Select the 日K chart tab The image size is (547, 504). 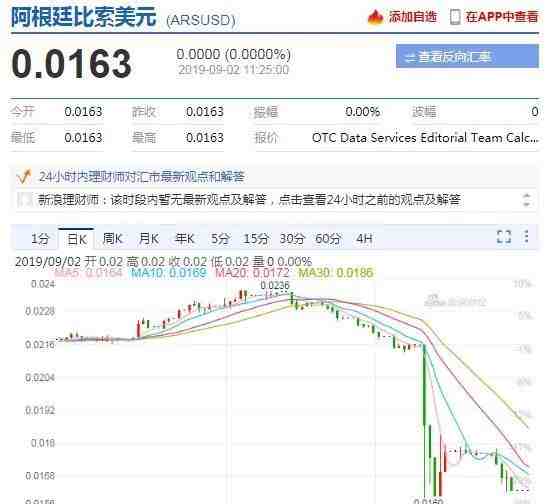tap(76, 239)
